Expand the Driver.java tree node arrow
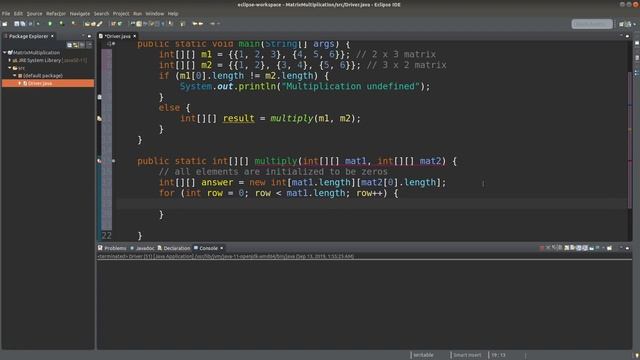The width and height of the screenshot is (640, 360). [x=19, y=83]
